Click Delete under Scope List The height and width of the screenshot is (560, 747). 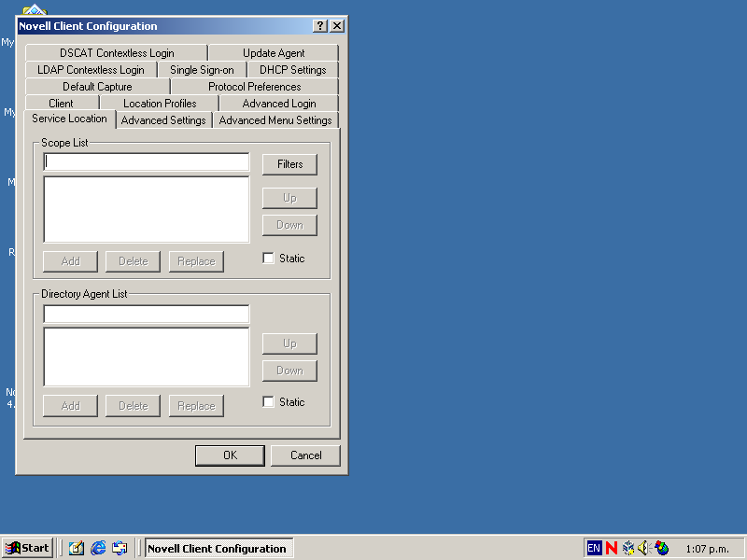(x=133, y=261)
